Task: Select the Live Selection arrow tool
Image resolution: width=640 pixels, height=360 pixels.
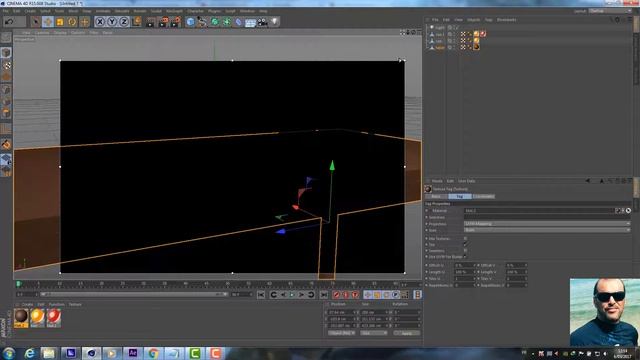Action: 36,22
